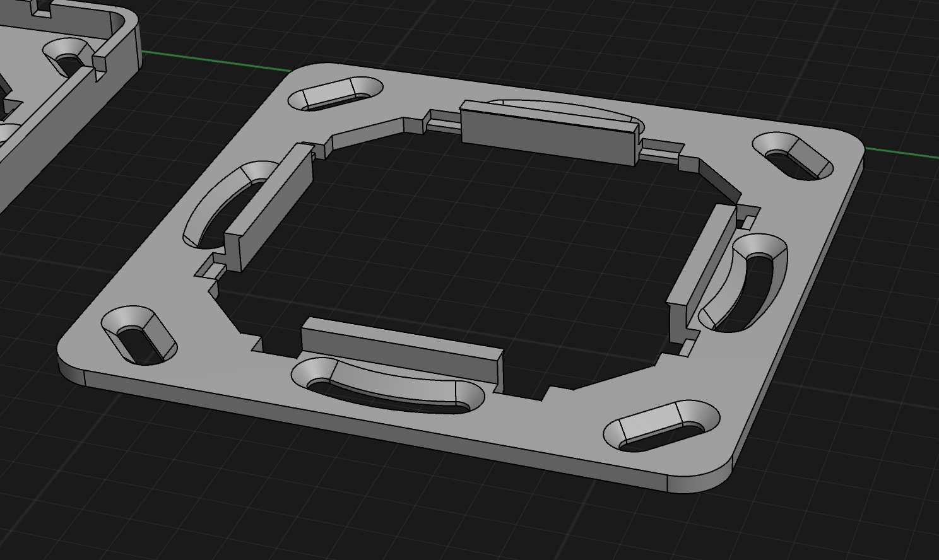Select the straight slot at the frame's far-left corner

coord(335,93)
